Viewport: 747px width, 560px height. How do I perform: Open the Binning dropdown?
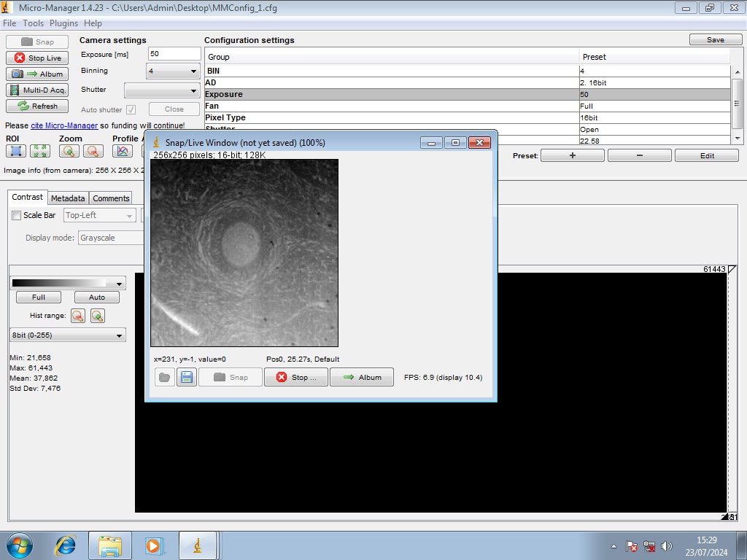[x=173, y=71]
